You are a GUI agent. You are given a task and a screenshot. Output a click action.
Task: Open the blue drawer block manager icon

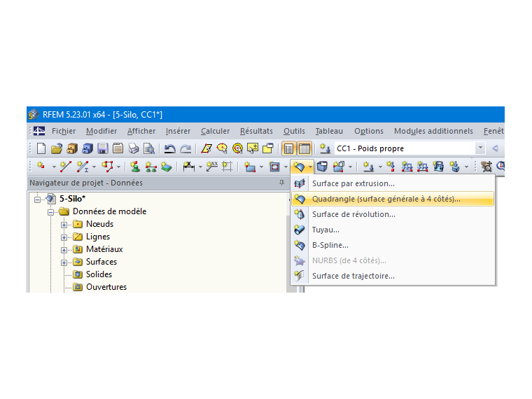87,148
